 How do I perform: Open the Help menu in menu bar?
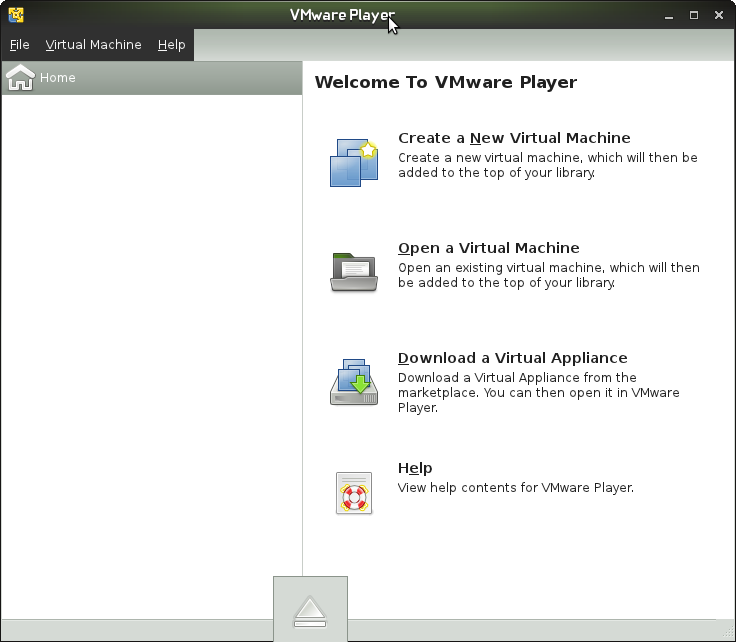pos(171,45)
